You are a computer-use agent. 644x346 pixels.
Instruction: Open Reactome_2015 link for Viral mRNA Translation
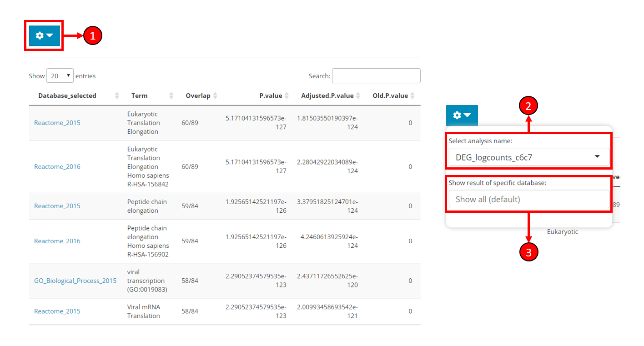click(x=57, y=311)
